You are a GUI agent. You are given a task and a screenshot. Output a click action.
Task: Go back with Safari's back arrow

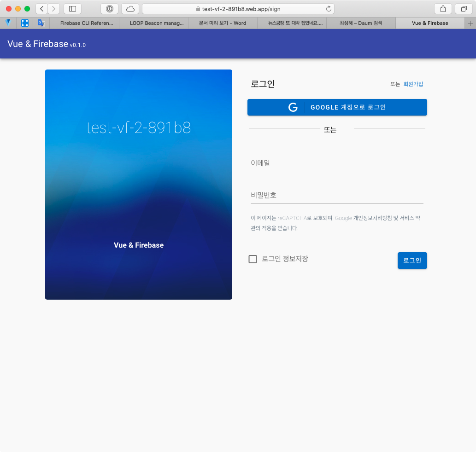click(42, 9)
